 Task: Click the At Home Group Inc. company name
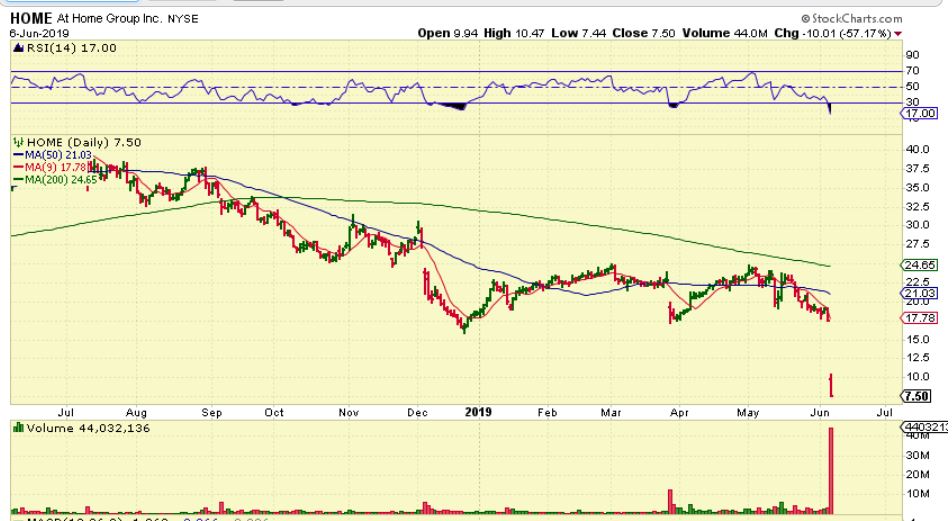[x=111, y=19]
